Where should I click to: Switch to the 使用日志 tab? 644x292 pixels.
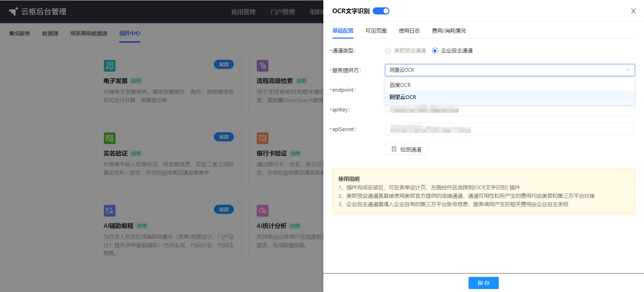409,31
